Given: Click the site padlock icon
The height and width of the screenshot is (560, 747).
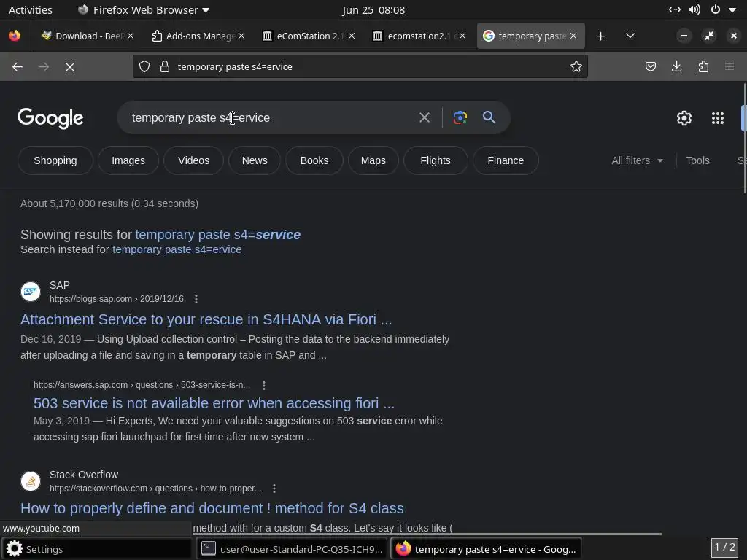Looking at the screenshot, I should point(165,66).
